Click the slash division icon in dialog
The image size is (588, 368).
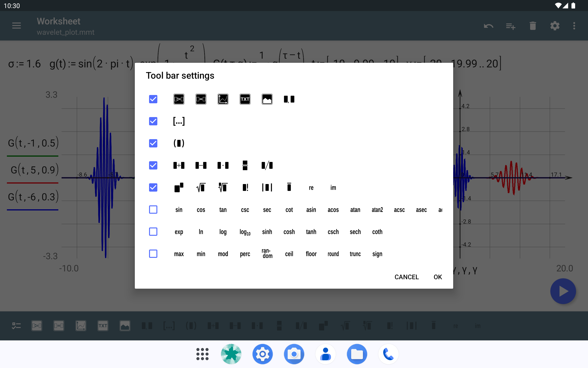click(x=267, y=166)
